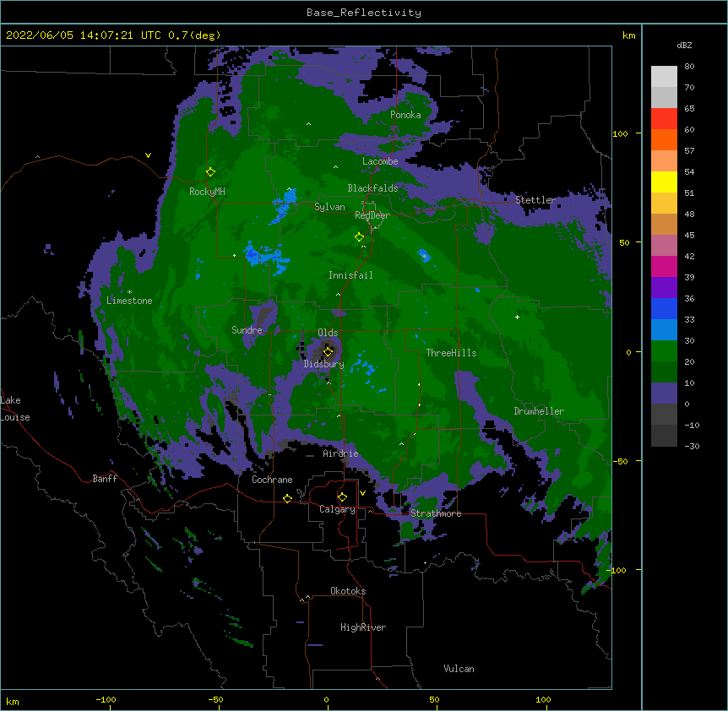Pick the violet swatch between 39 and 36 dBZ

point(664,288)
